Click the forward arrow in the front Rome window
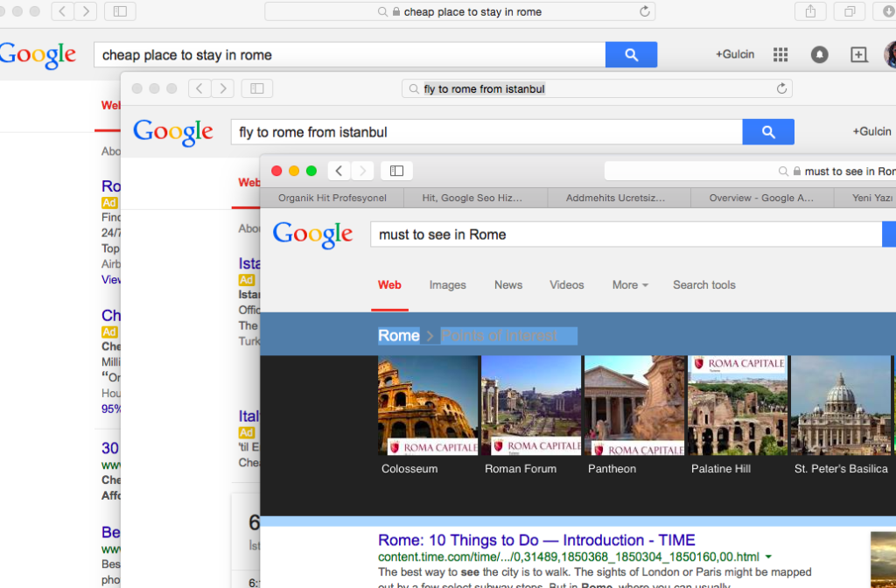This screenshot has width=896, height=588. coord(362,171)
